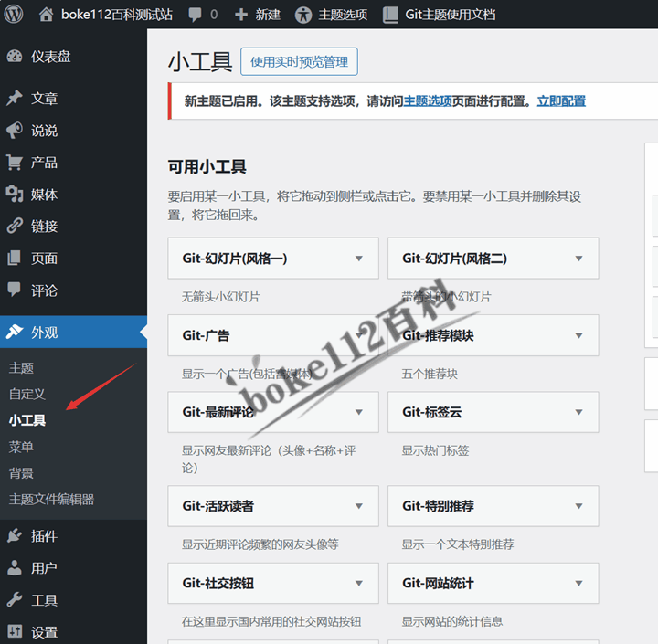Follow the 主题选项 link in the notice
The height and width of the screenshot is (644, 658).
pyautogui.click(x=428, y=101)
